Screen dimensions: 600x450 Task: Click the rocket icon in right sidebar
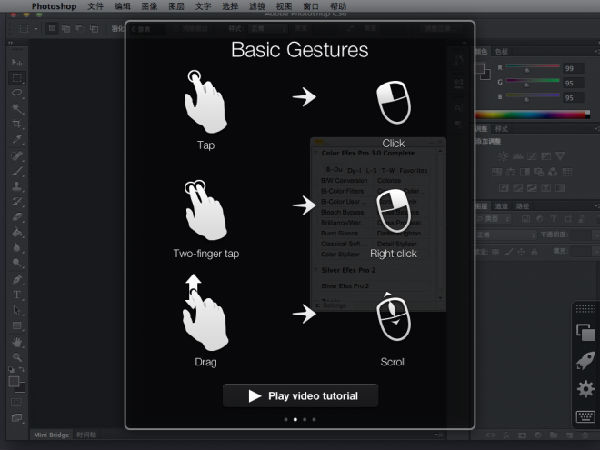586,361
